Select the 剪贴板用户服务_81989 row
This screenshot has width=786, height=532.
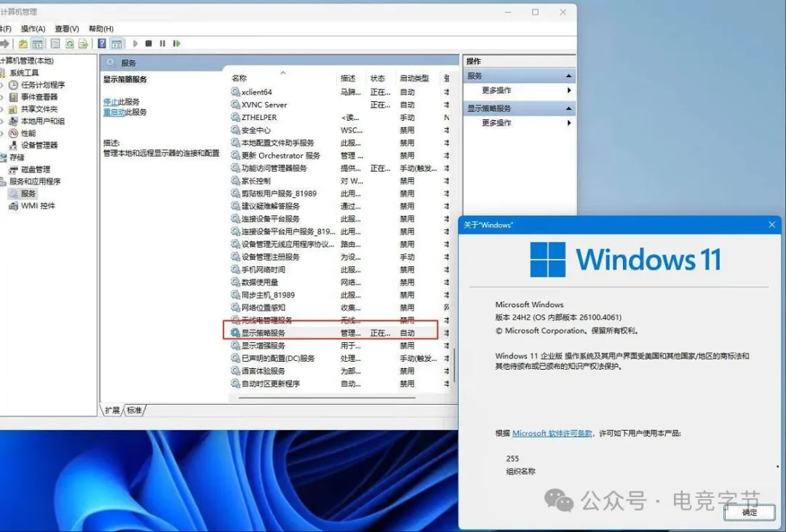pyautogui.click(x=341, y=194)
